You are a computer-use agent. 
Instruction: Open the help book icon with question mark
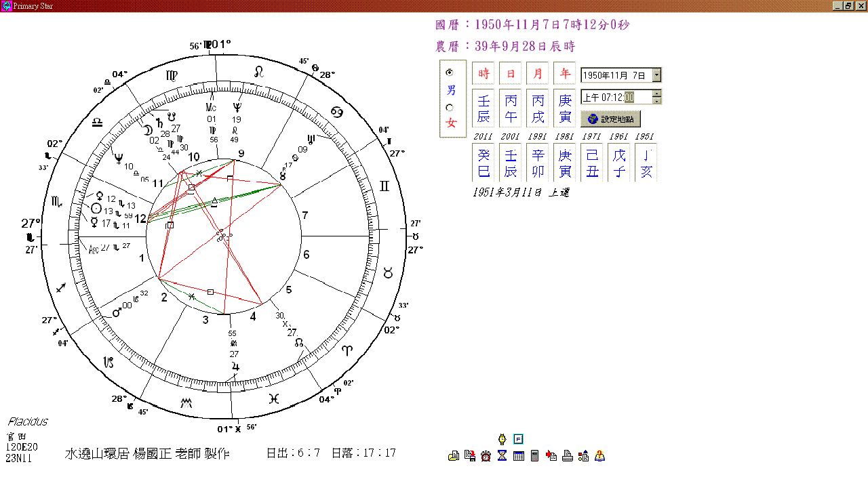point(599,455)
